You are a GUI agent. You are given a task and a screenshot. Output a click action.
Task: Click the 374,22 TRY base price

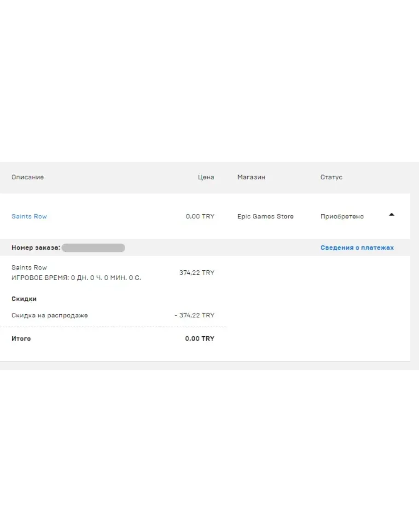coord(197,273)
